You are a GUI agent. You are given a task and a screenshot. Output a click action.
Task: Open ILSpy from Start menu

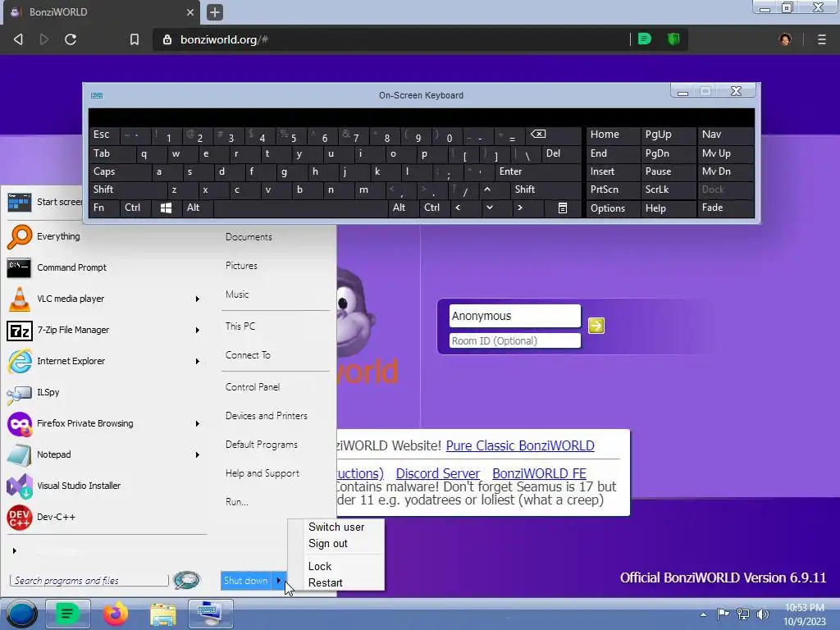tap(48, 392)
